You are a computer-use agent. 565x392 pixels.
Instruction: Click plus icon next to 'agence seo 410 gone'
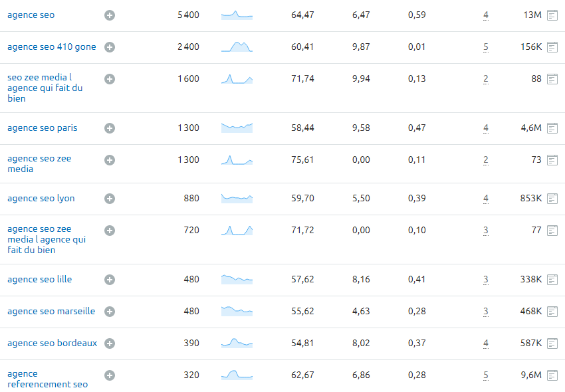[x=110, y=47]
